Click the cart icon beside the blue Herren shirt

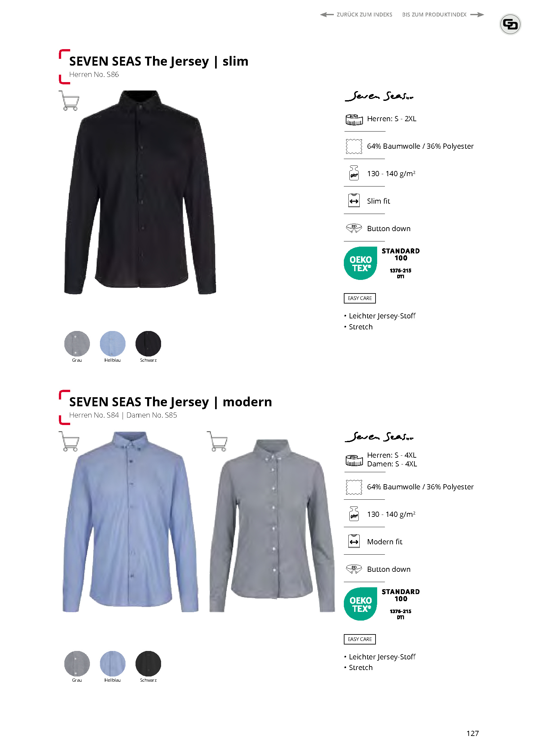tap(69, 441)
